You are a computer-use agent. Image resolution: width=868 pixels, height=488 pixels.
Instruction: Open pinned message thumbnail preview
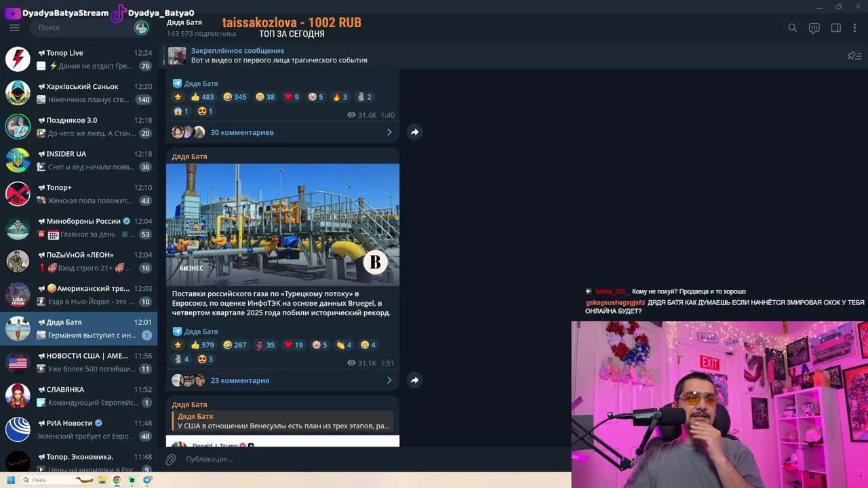point(177,56)
